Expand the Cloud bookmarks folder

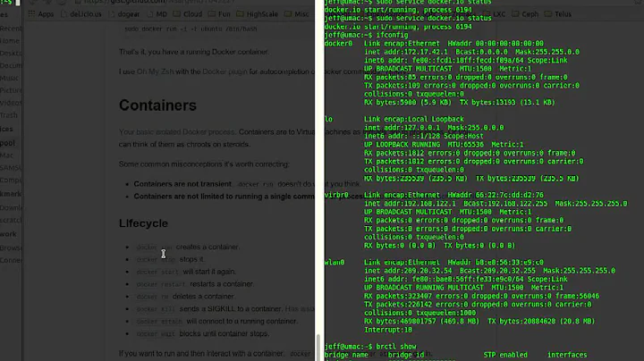tap(188, 14)
